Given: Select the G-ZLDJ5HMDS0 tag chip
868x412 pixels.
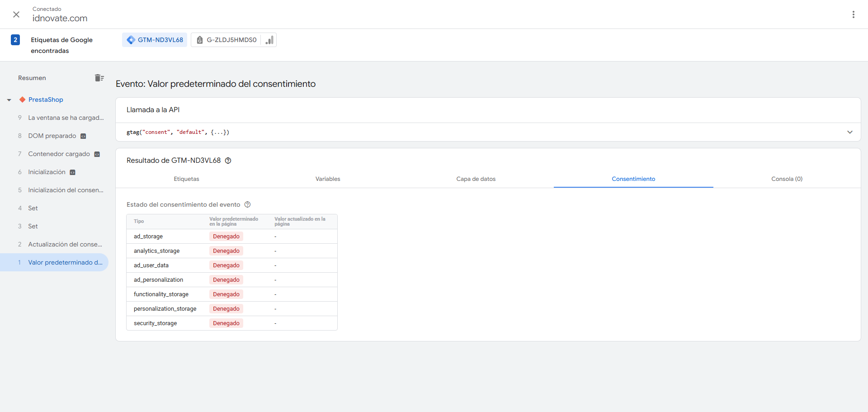Looking at the screenshot, I should (226, 40).
